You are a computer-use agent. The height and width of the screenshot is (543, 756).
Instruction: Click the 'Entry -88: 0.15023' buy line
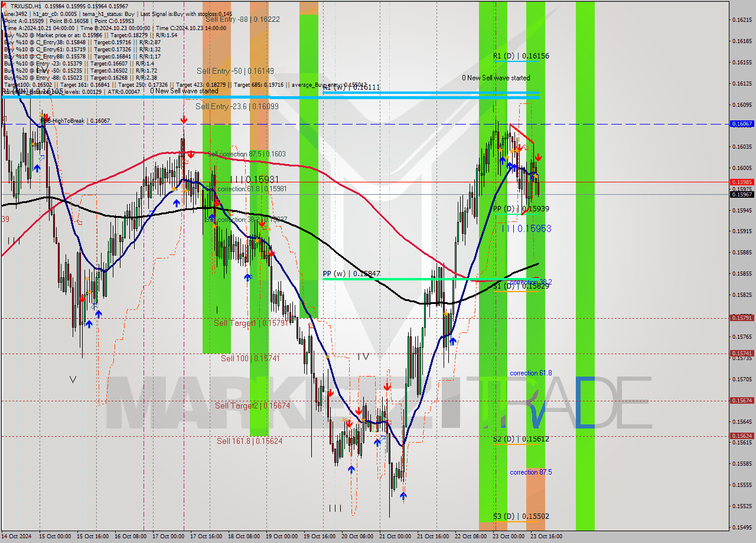point(80,77)
